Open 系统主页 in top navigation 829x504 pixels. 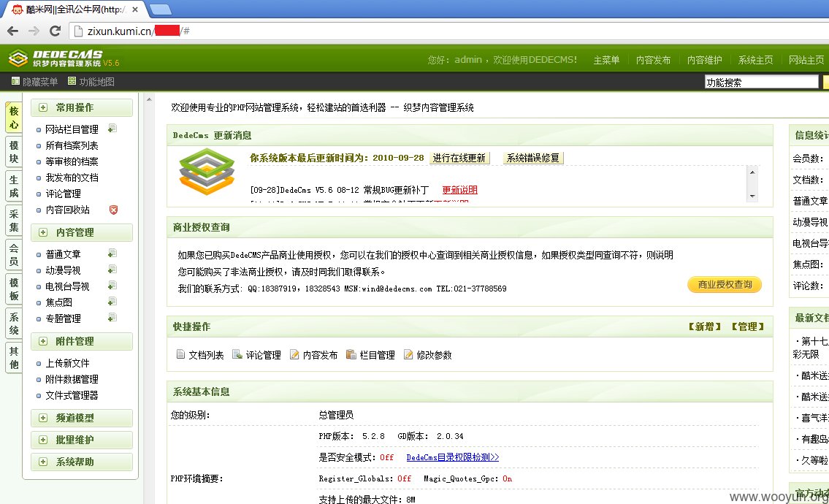click(x=755, y=61)
